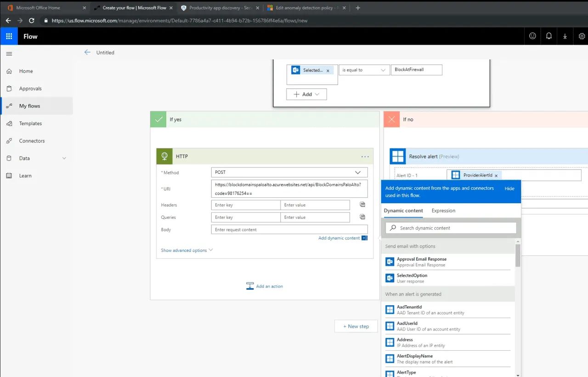
Task: Click the HTTP globe icon on the action card
Action: [164, 156]
